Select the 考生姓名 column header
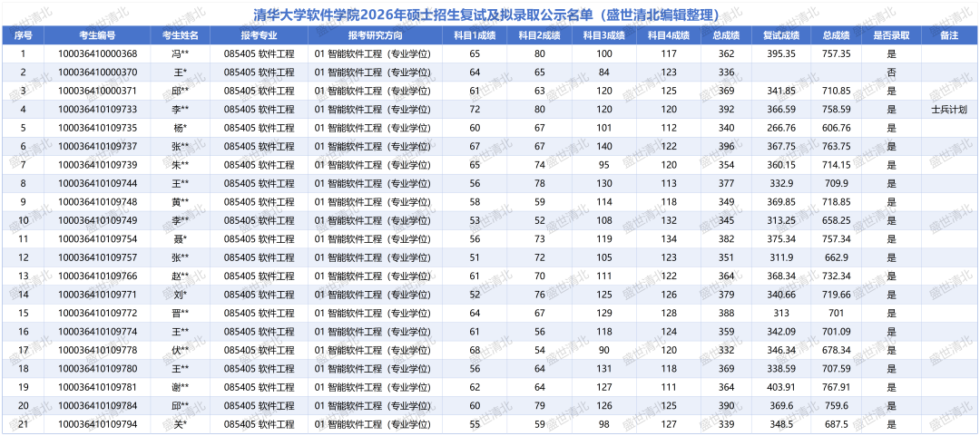980x436 pixels. pos(180,35)
